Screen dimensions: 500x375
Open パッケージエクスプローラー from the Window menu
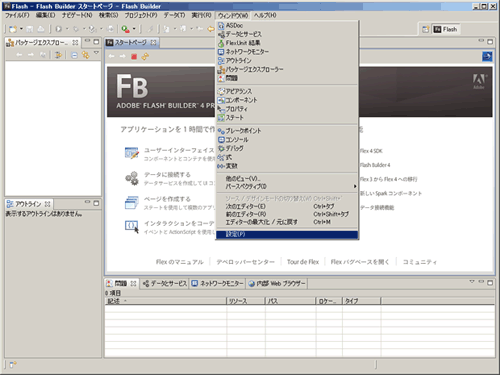click(x=287, y=69)
